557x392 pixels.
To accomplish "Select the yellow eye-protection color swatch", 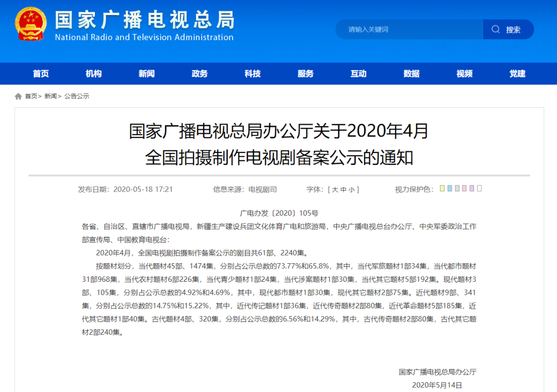I will tap(442, 189).
